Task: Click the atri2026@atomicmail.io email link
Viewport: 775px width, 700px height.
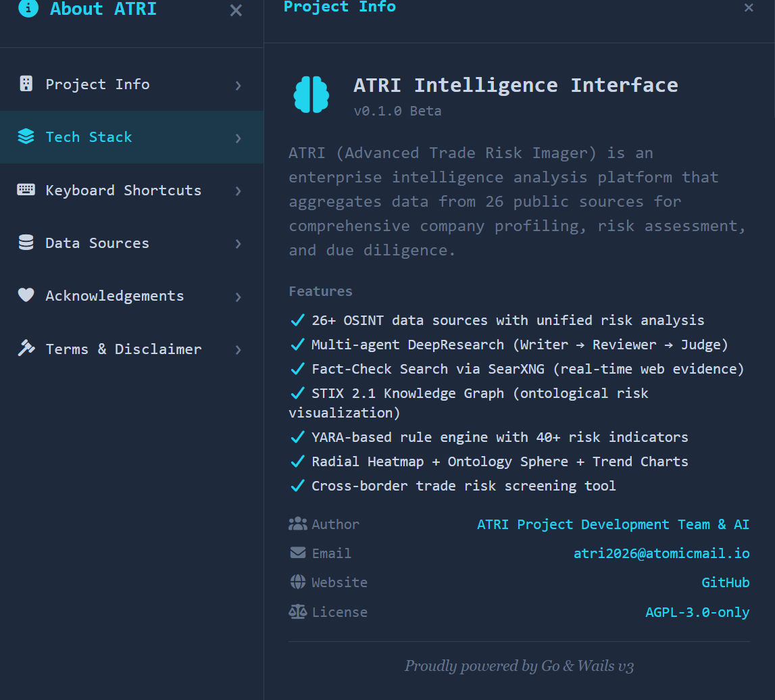Action: tap(661, 553)
